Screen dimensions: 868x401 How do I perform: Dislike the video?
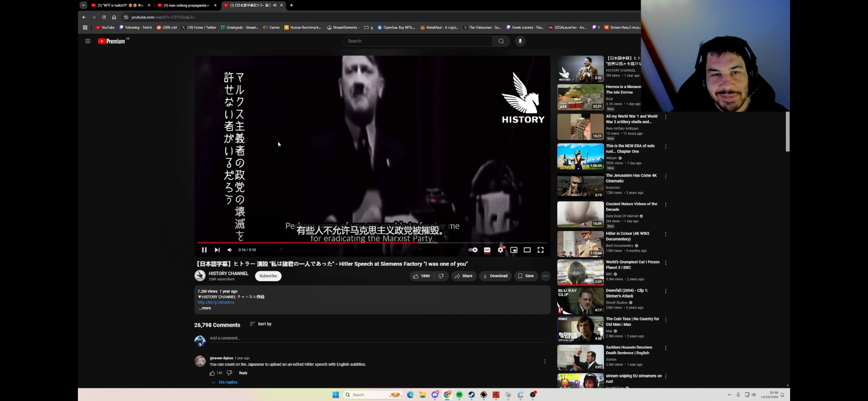441,276
